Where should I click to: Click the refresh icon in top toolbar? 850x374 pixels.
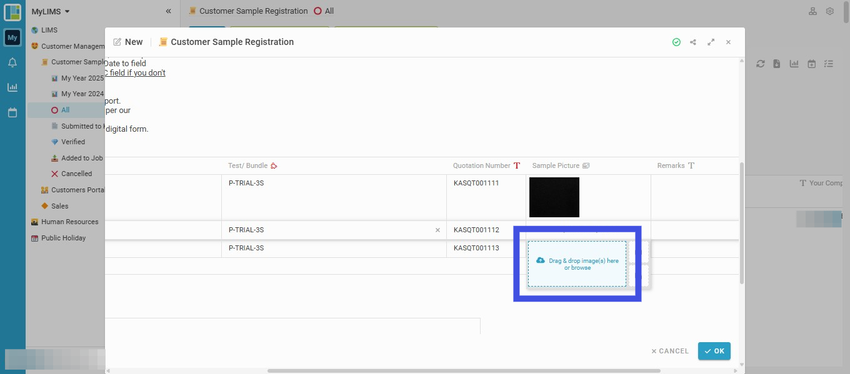(x=761, y=64)
